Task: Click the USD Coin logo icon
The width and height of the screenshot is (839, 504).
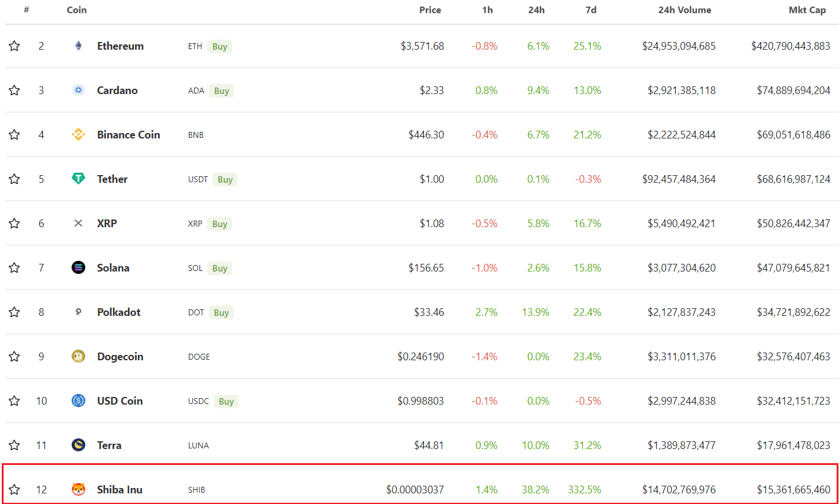Action: (78, 400)
